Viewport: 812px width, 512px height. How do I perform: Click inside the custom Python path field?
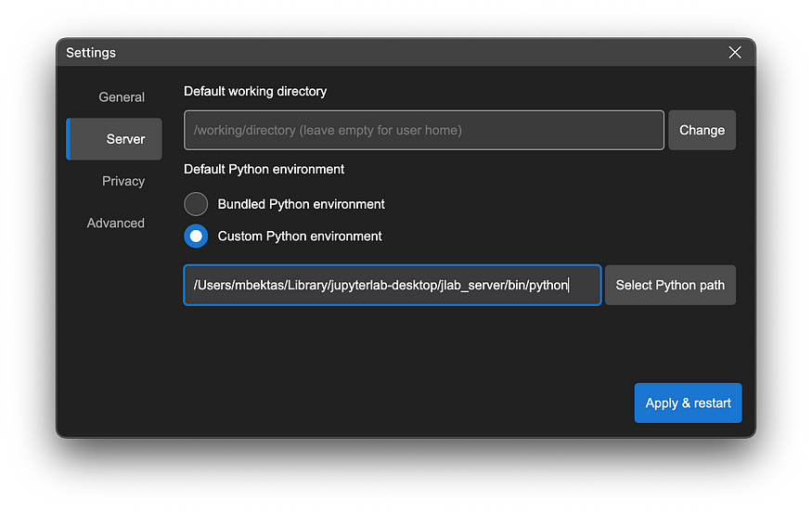point(392,286)
